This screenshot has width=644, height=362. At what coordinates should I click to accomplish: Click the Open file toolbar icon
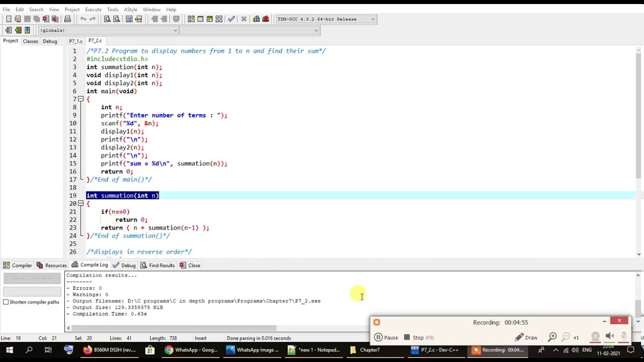(18, 19)
